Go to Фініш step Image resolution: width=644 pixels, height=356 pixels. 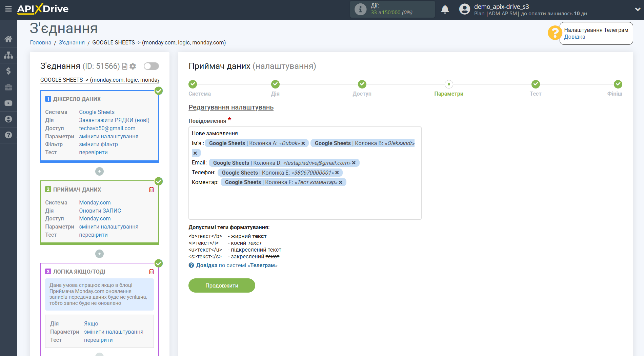tap(618, 84)
